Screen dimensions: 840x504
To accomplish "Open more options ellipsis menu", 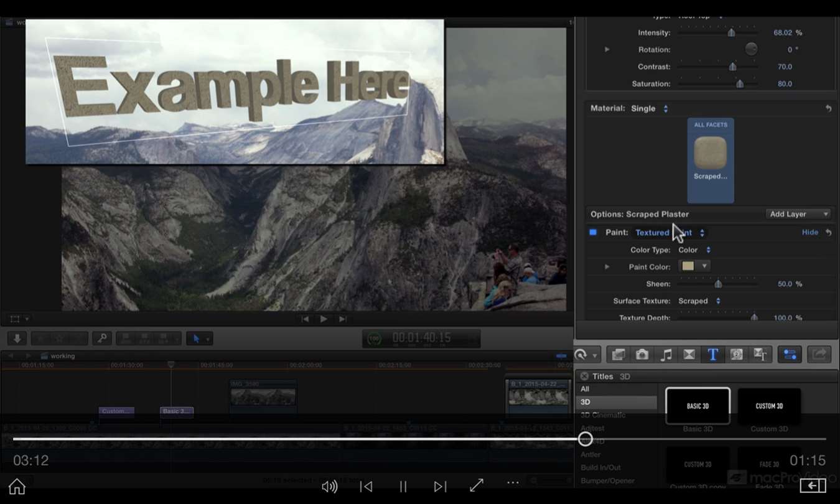I will 513,483.
